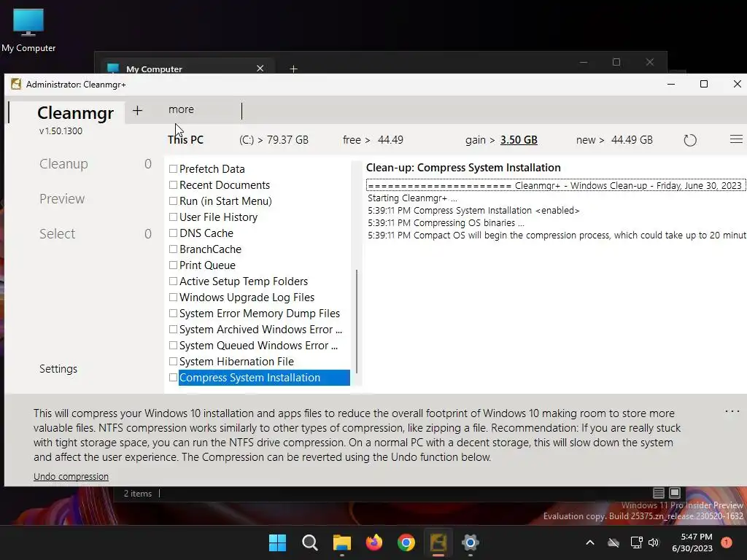Viewport: 747px width, 560px height.
Task: Click the Cleanmgr+ app icon in the title bar
Action: click(x=16, y=85)
